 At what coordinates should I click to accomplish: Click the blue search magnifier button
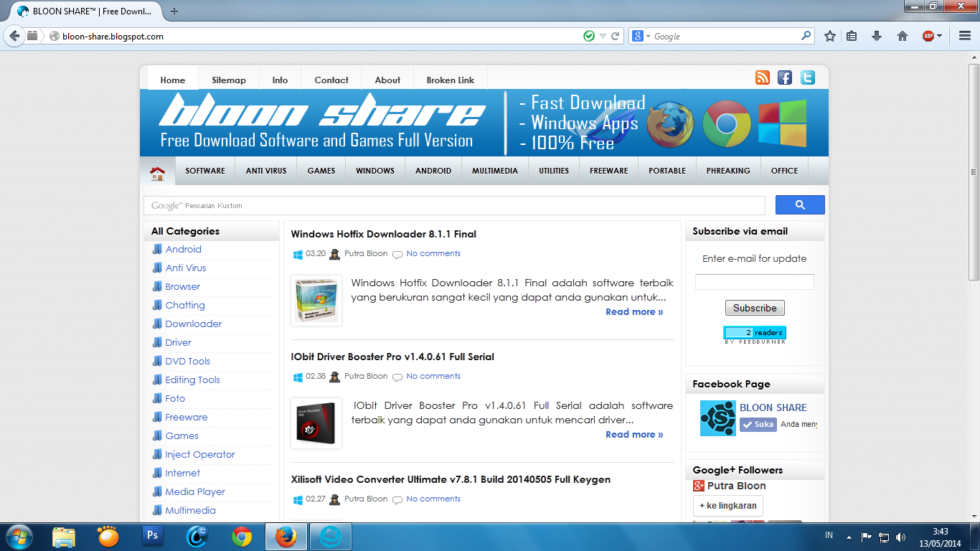pos(800,205)
